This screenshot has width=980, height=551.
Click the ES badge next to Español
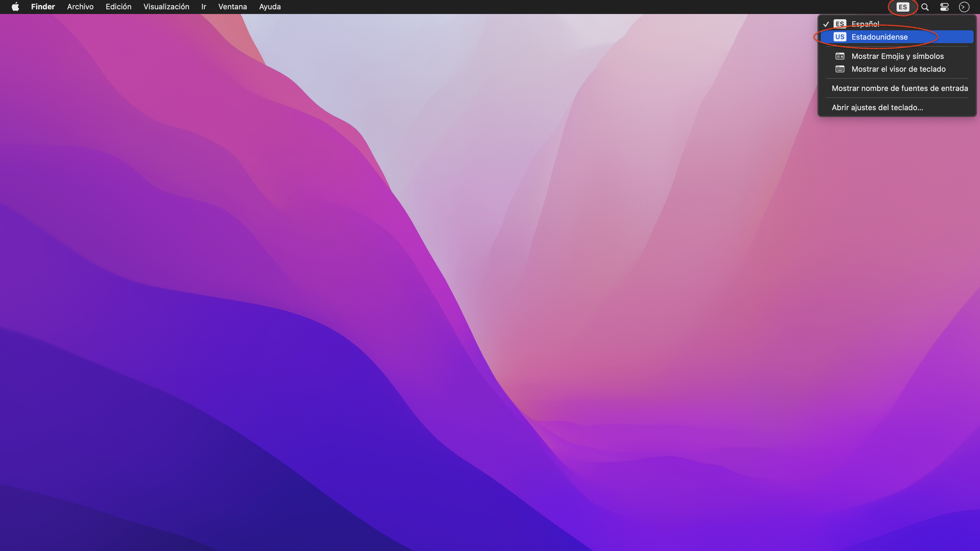pos(840,24)
